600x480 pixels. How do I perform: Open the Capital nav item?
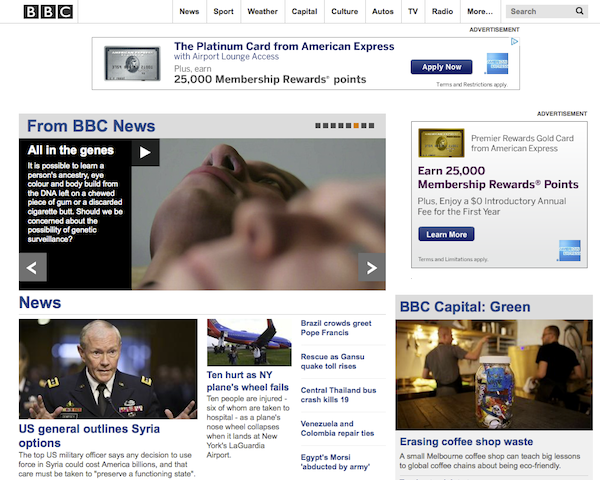pos(305,11)
